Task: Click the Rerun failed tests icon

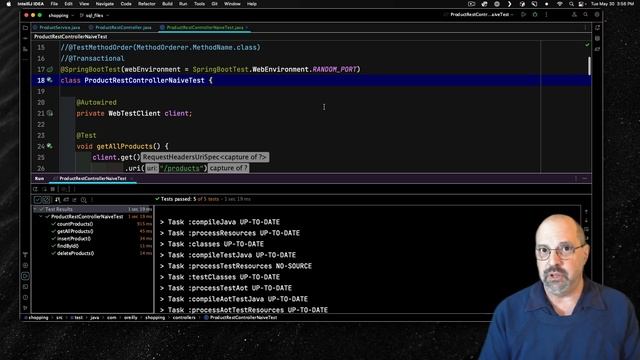Action: click(x=44, y=189)
